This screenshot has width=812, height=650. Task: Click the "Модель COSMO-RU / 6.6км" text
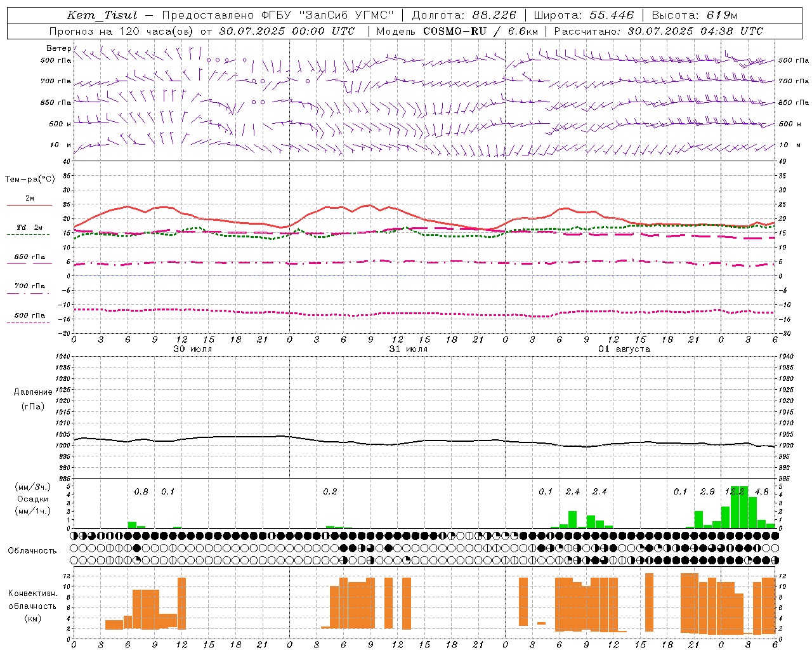coord(457,31)
